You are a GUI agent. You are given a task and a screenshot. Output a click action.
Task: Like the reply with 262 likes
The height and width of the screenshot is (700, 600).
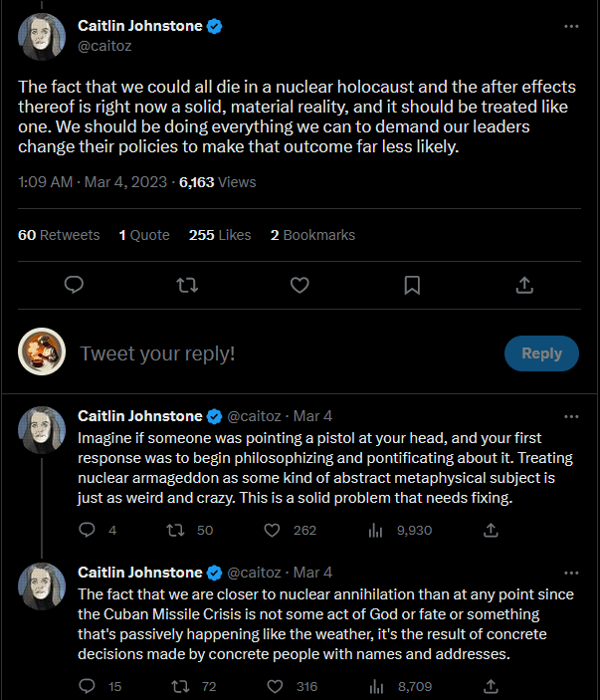point(272,530)
